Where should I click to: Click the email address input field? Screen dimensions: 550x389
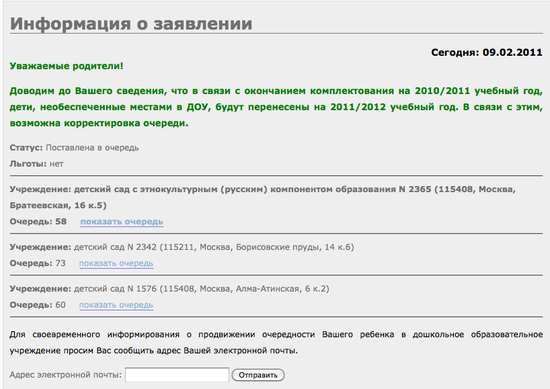click(177, 375)
